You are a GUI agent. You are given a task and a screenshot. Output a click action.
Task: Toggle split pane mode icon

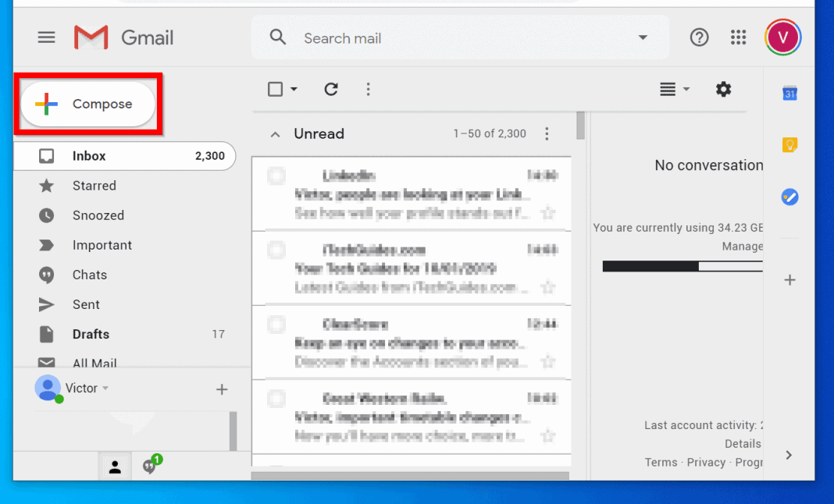668,89
